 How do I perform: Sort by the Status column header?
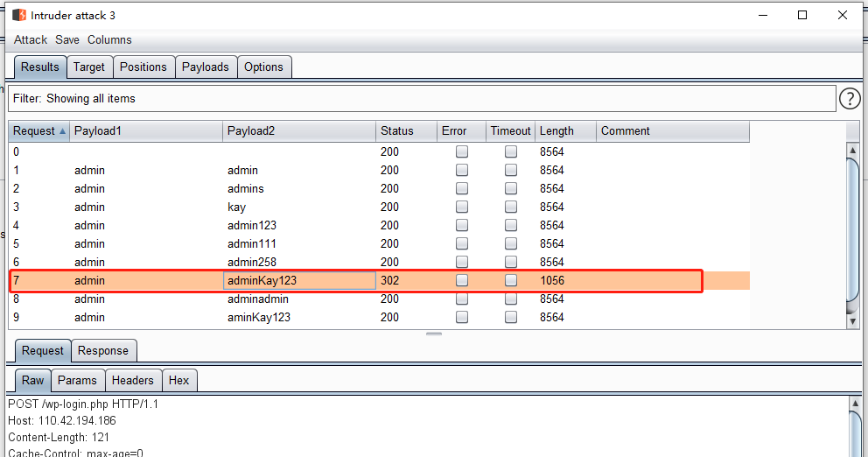[x=406, y=131]
